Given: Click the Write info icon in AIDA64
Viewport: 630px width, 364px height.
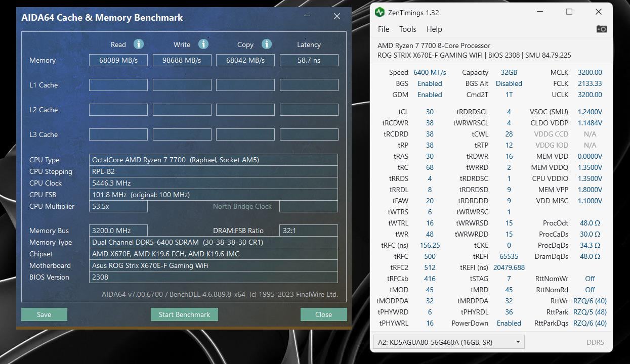Looking at the screenshot, I should point(203,44).
